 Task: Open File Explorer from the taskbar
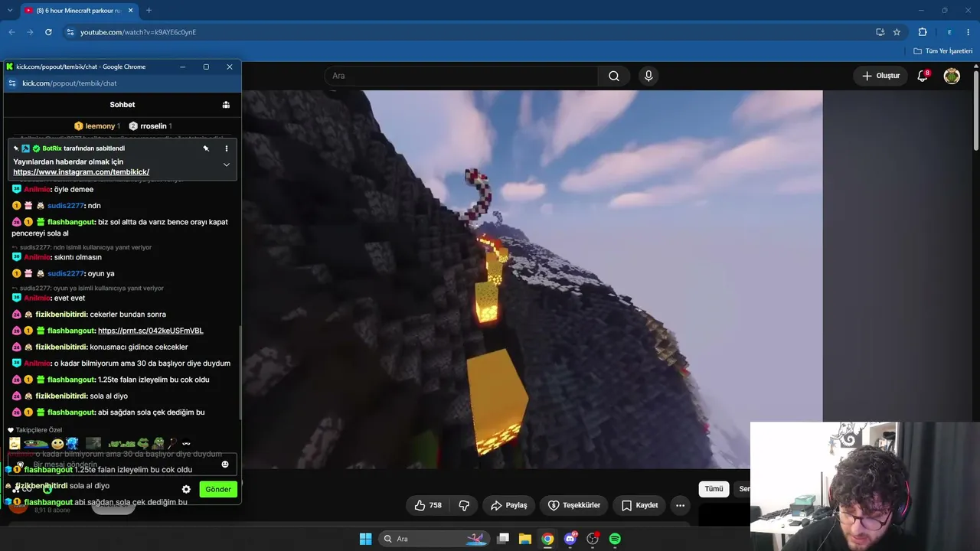pos(525,539)
